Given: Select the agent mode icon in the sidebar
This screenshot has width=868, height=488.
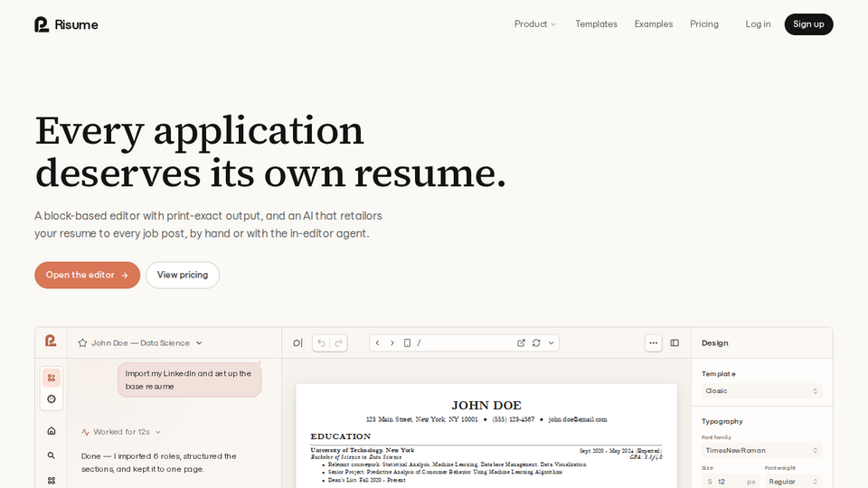Looking at the screenshot, I should [x=52, y=378].
